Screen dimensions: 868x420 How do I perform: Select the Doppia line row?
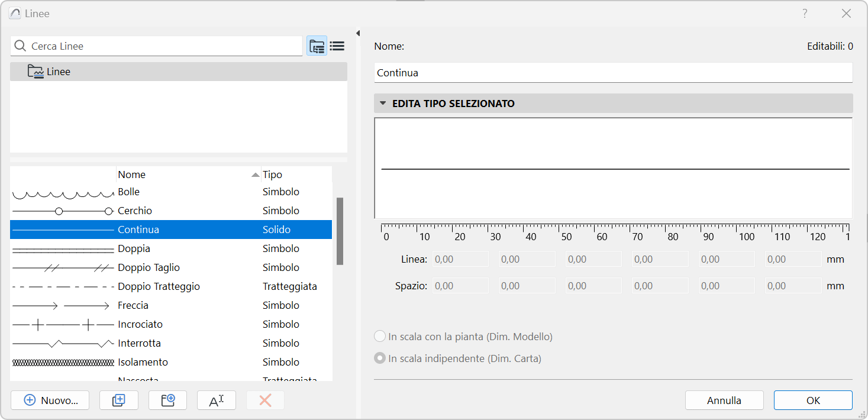[x=171, y=248]
